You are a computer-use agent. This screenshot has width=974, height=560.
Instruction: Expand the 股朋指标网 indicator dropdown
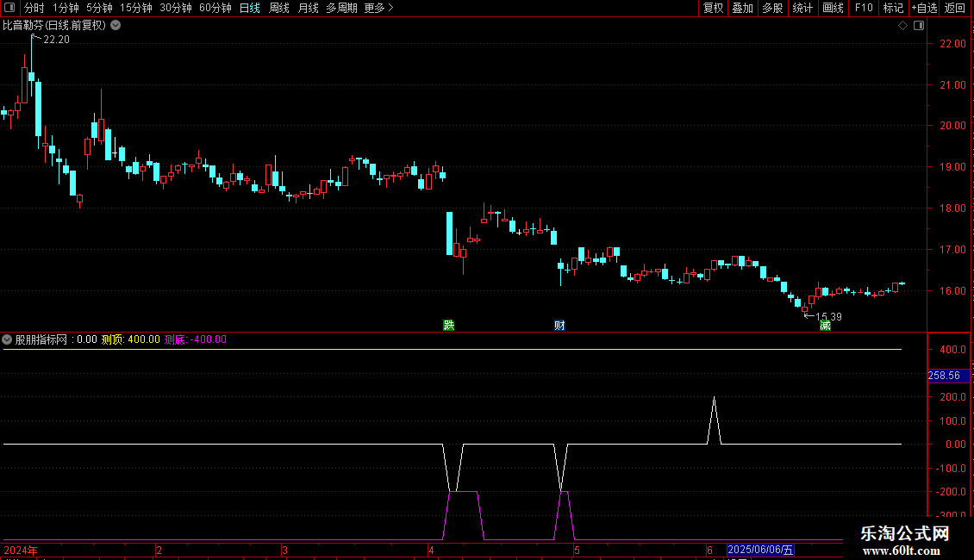(8, 339)
